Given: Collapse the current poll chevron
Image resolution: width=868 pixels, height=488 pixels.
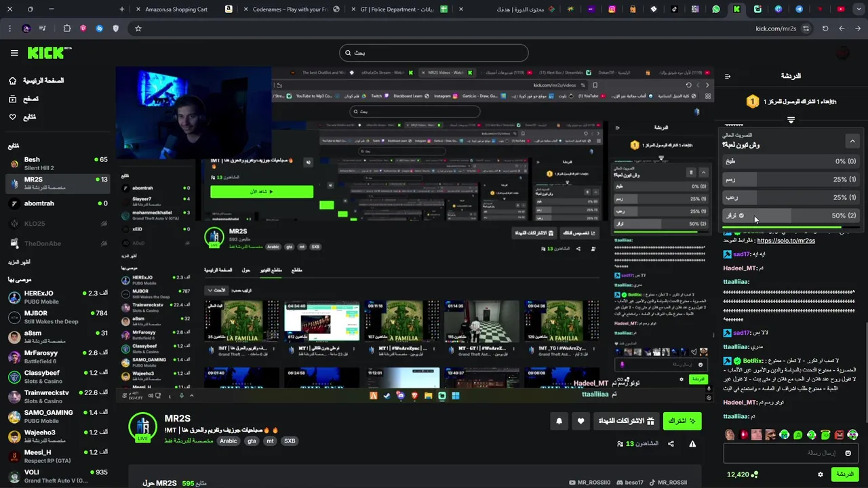Looking at the screenshot, I should click(852, 141).
